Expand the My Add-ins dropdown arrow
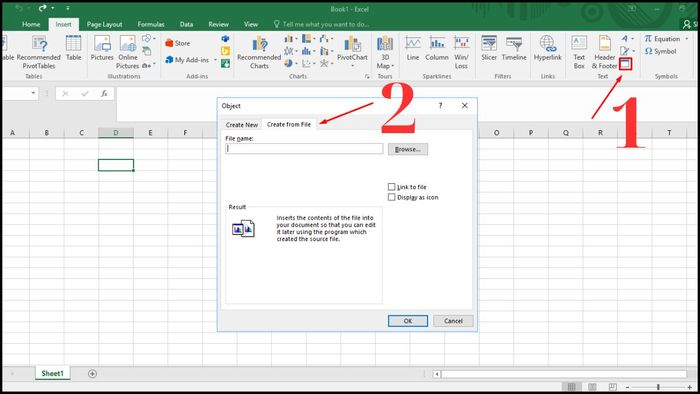This screenshot has width=700, height=394. (215, 60)
